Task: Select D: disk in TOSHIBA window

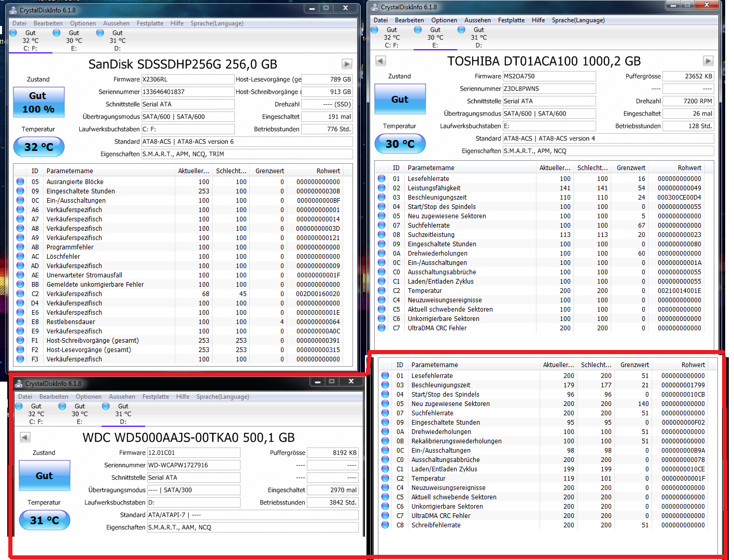Action: pos(478,37)
